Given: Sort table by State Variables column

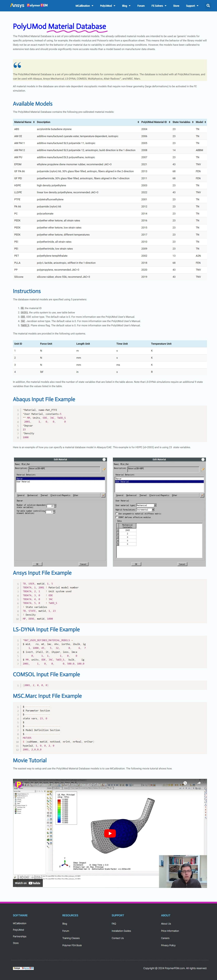Looking at the screenshot, I should [x=183, y=122].
